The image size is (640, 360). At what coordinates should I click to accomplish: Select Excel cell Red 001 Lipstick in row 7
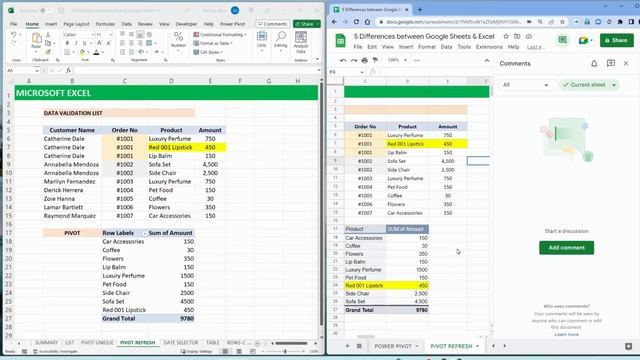[171, 147]
